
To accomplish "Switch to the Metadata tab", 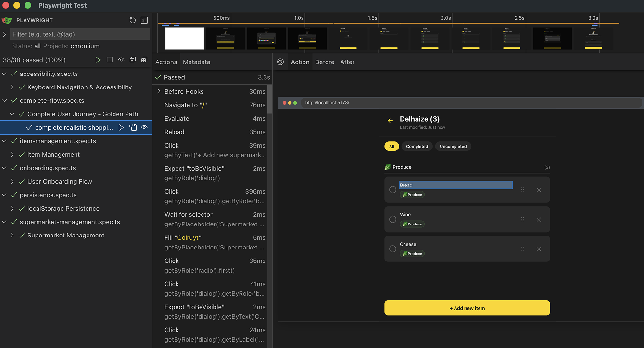I will click(196, 62).
